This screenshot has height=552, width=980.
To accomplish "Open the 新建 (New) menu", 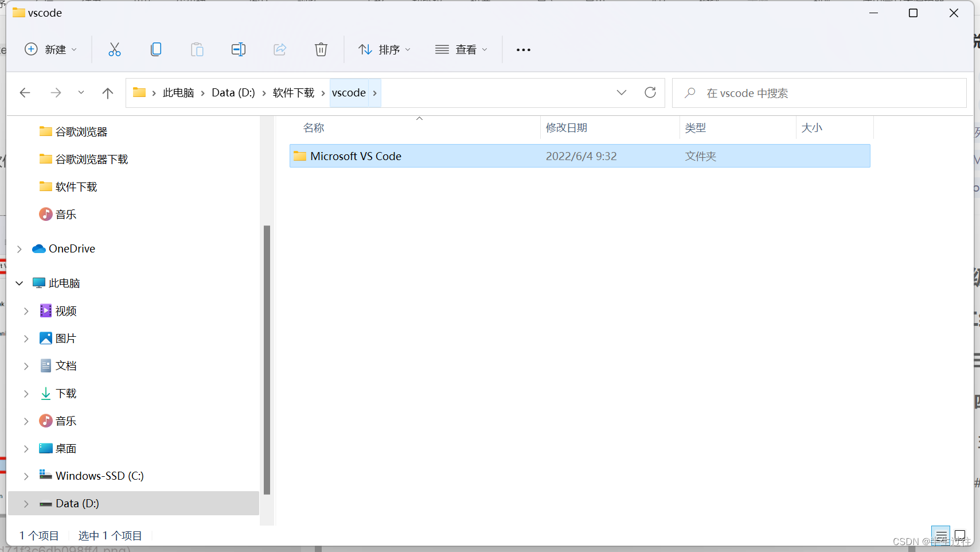I will click(x=50, y=50).
